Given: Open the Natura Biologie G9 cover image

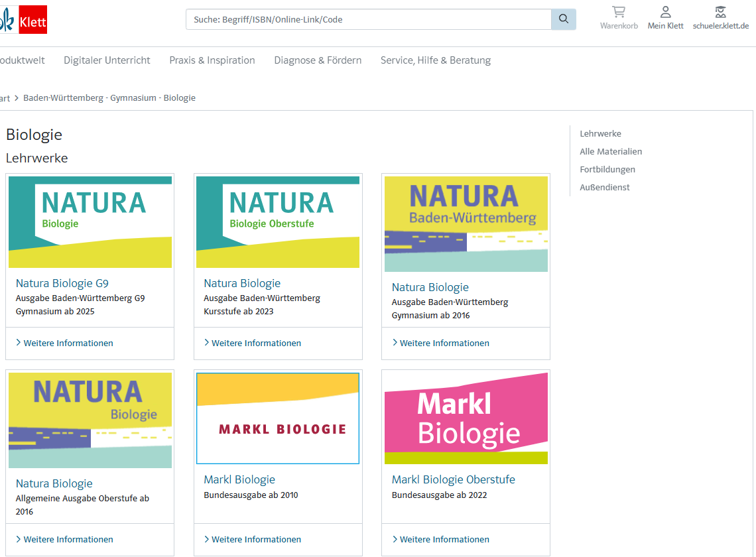Looking at the screenshot, I should pyautogui.click(x=90, y=222).
